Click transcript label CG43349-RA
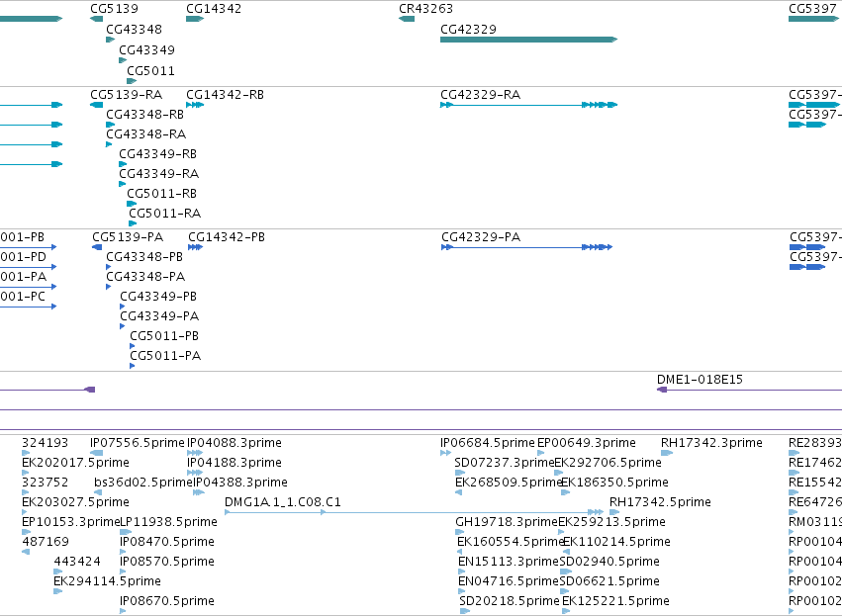Screen dimensions: 842x616 click(159, 174)
